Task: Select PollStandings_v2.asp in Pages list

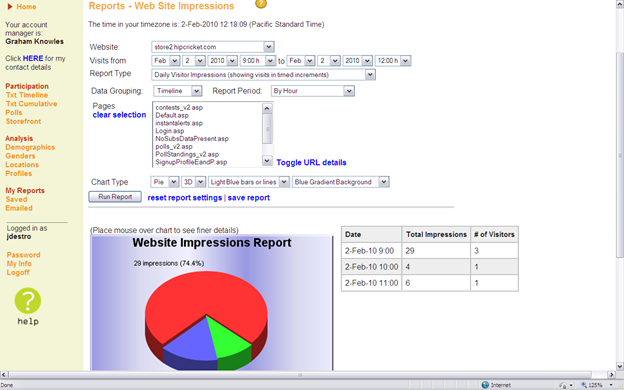Action: pos(187,154)
